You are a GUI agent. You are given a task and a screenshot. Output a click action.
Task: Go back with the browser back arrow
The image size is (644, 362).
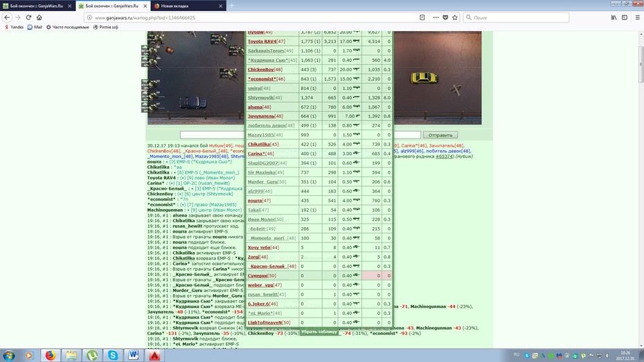pos(7,17)
